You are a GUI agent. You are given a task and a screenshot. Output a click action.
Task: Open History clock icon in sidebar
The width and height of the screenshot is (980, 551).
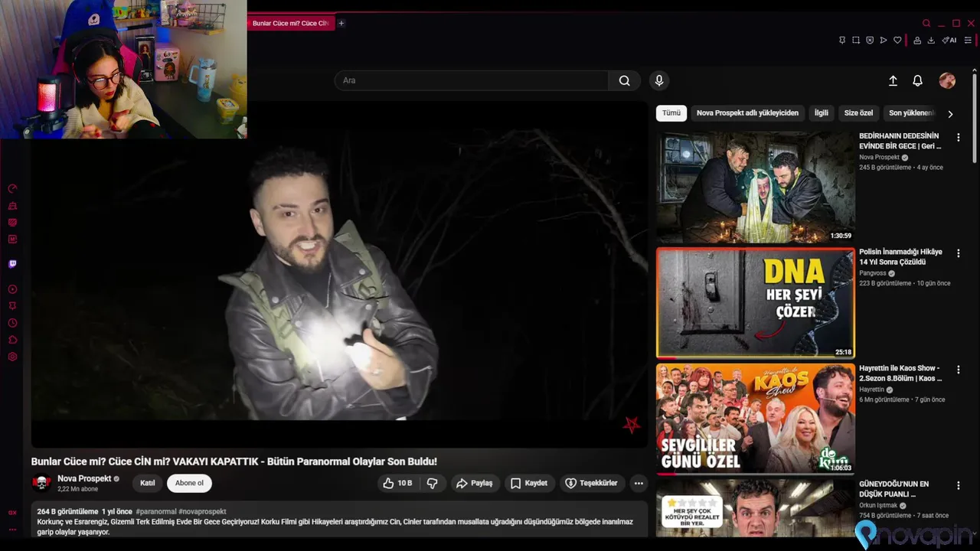pyautogui.click(x=12, y=323)
